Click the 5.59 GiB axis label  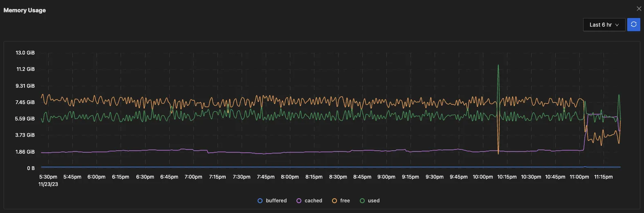[x=25, y=119]
